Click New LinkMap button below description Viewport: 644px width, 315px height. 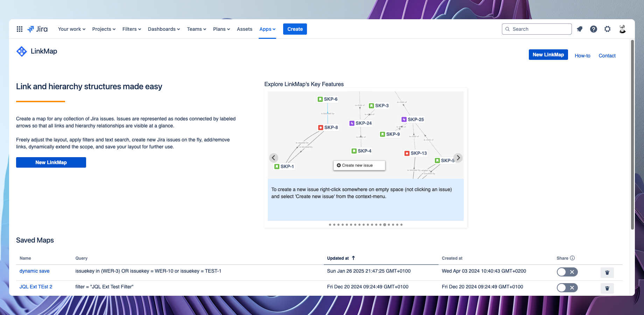(x=51, y=162)
